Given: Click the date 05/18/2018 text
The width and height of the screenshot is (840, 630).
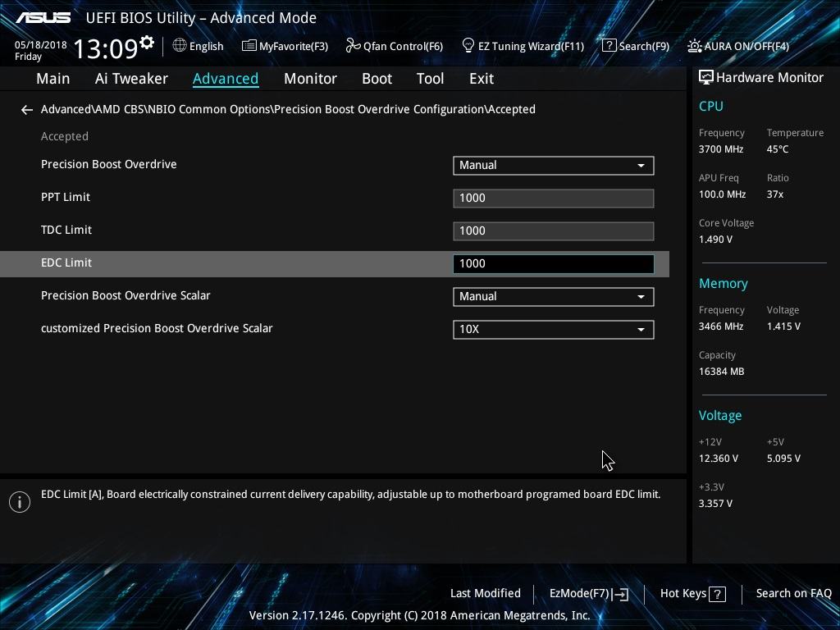Looking at the screenshot, I should 41,45.
